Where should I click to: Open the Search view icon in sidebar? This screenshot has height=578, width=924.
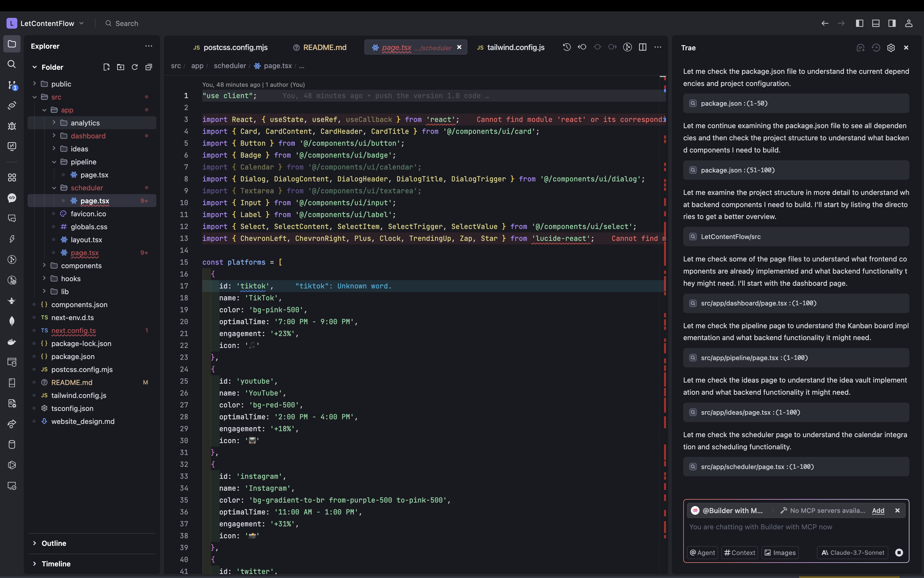(12, 64)
